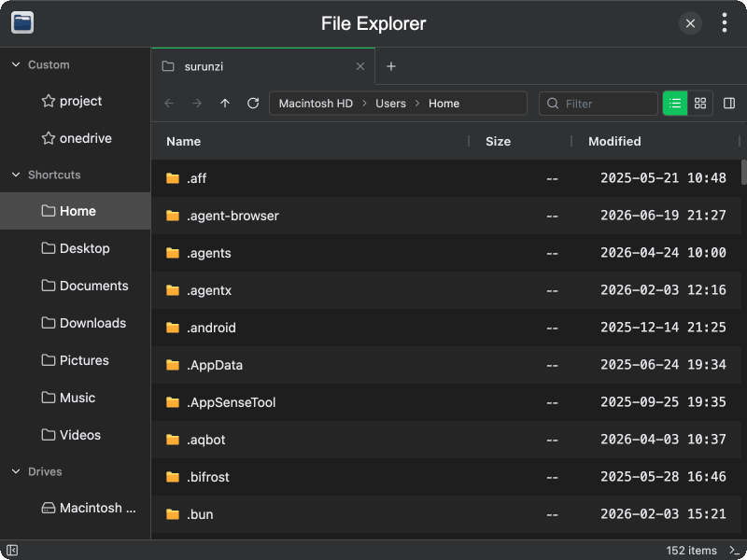Select the surunzi tab
Viewport: 747px width, 560px height.
click(263, 66)
